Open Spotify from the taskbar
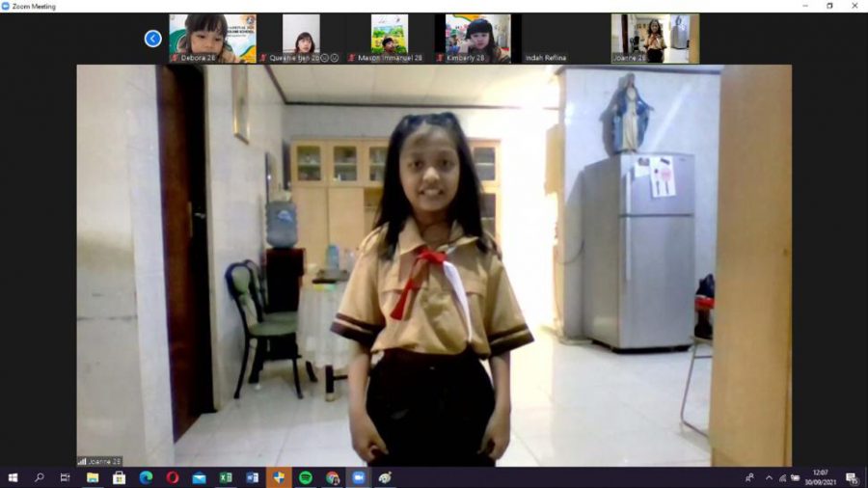The width and height of the screenshot is (868, 488). click(306, 477)
